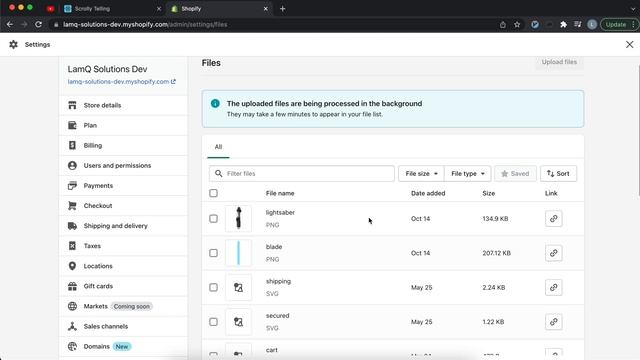
Task: Open Payments from the sidebar icon
Action: coord(72,186)
